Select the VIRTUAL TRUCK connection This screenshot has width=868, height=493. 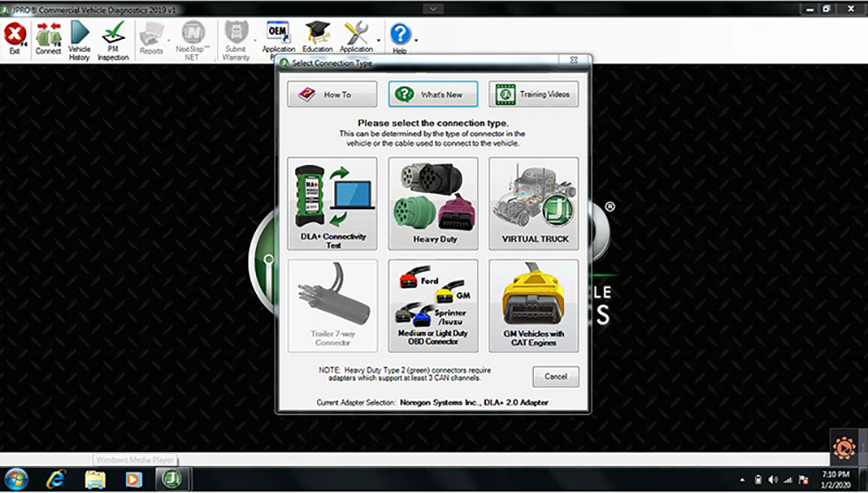coord(534,203)
